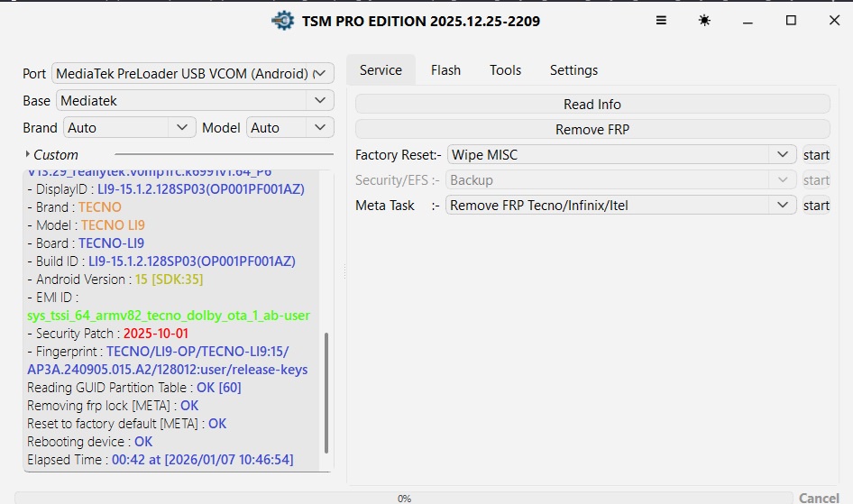Start the Meta Task
853x504 pixels.
(x=816, y=206)
